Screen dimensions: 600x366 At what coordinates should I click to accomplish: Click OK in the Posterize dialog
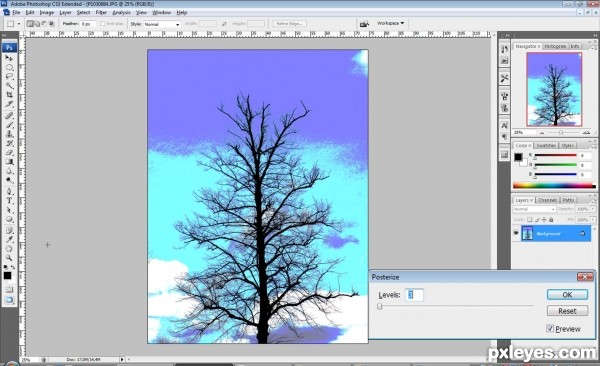(x=567, y=294)
